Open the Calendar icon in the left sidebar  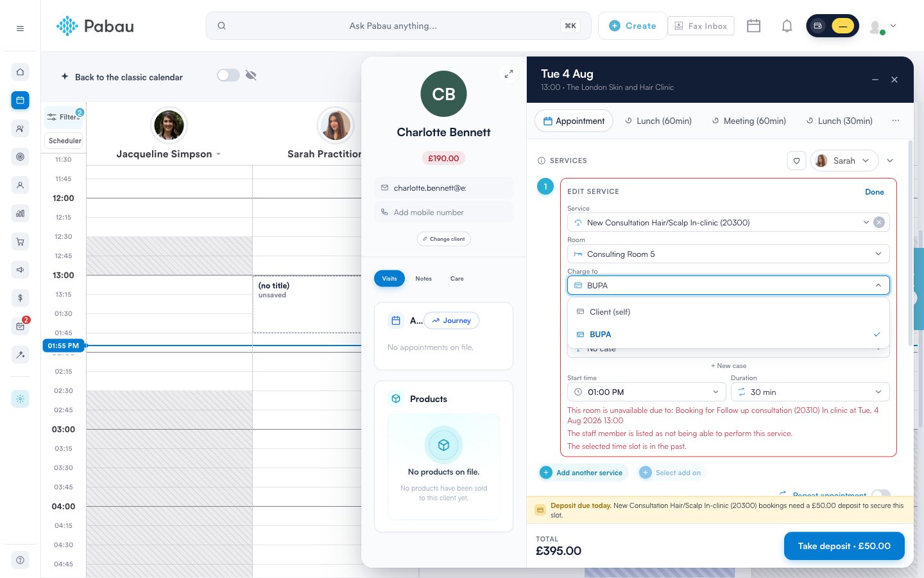tap(20, 100)
